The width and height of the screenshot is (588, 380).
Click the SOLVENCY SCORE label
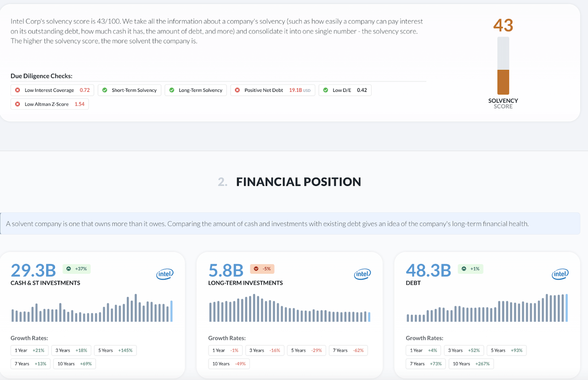click(x=503, y=103)
